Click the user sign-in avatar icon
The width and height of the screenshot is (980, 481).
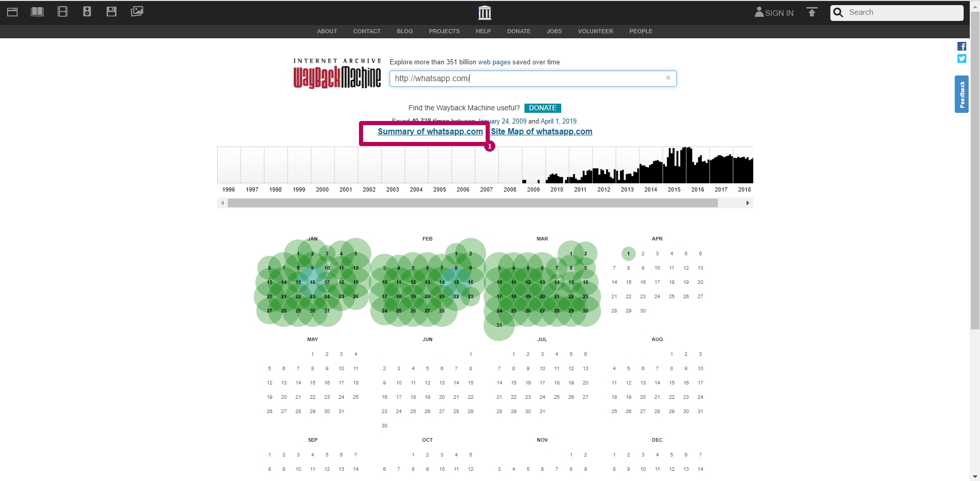point(759,12)
